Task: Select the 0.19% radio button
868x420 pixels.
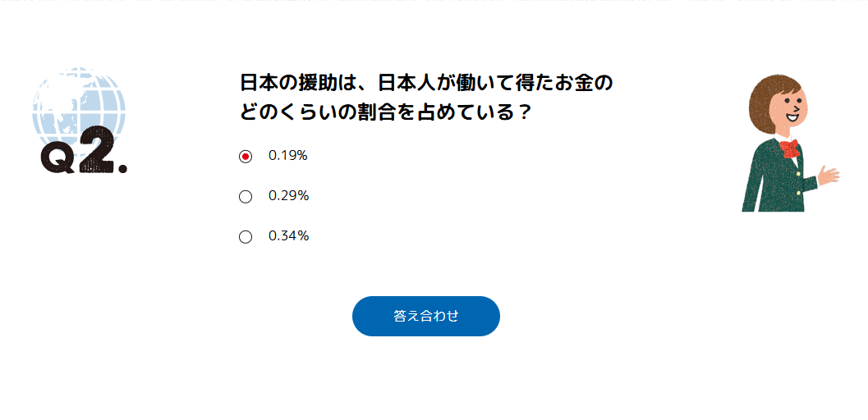Action: click(246, 156)
